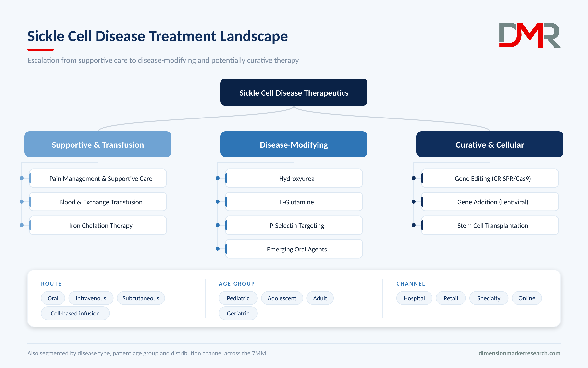588x368 pixels.
Task: Click the subtitle about escalation from supportive care
Action: point(163,60)
